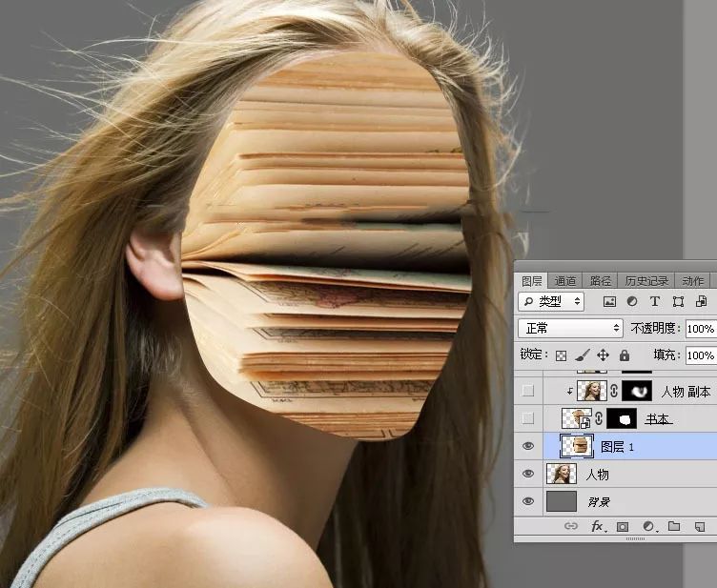
Task: Switch to the 动作 tab
Action: [693, 281]
